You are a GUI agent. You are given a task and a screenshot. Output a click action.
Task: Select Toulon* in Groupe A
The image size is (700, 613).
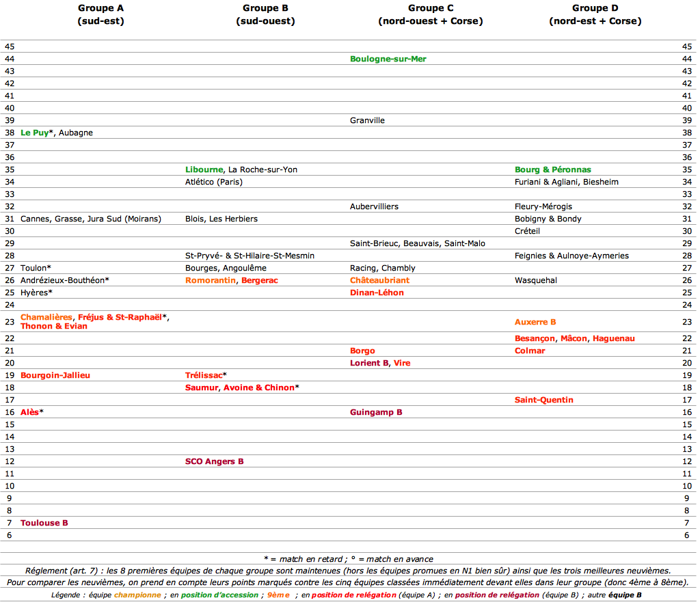tap(36, 268)
